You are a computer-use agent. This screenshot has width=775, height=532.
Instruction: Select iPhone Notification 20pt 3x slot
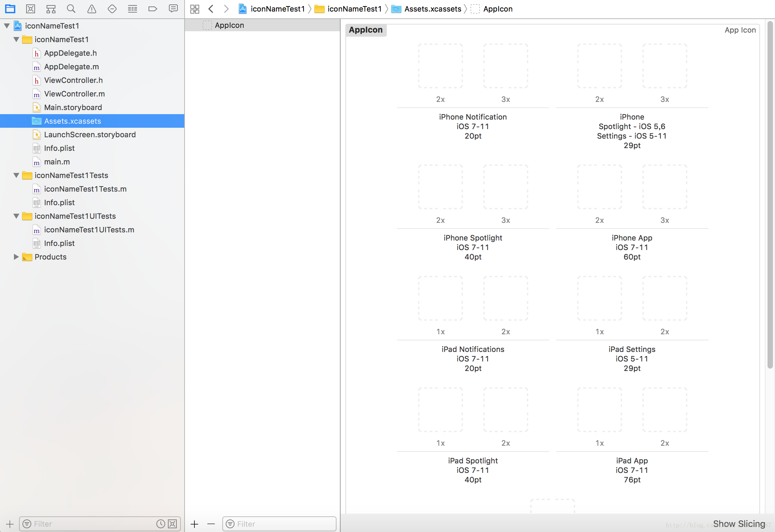click(x=505, y=66)
